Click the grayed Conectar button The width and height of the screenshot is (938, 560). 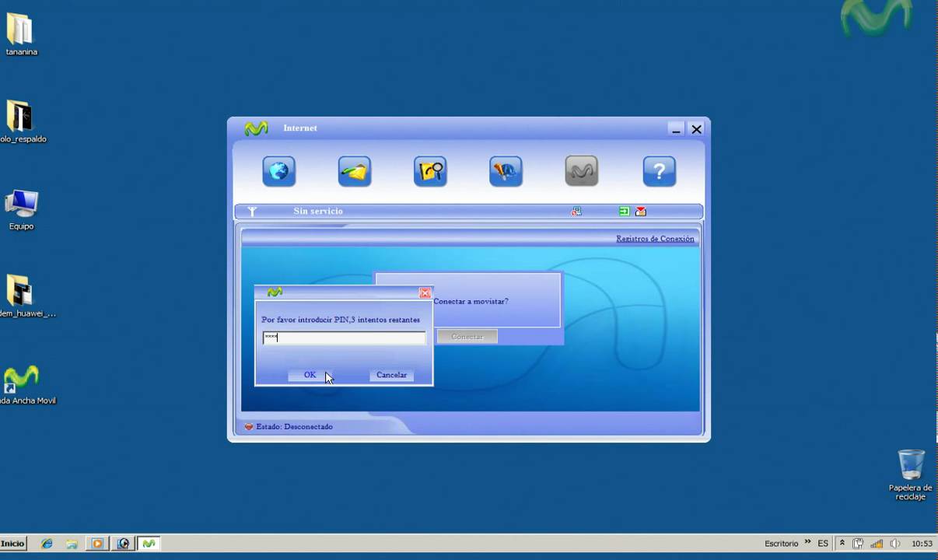click(467, 337)
